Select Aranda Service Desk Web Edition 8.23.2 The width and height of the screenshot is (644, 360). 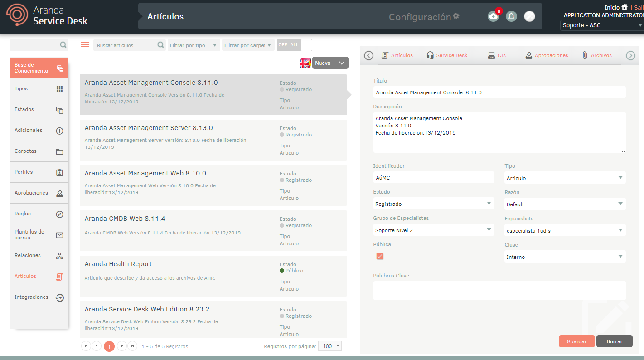213,320
